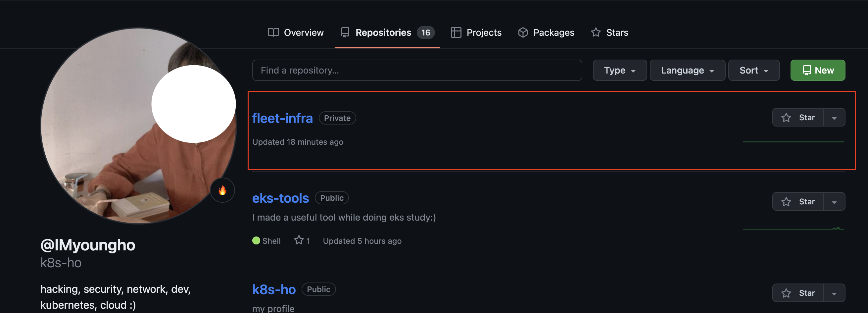This screenshot has height=313, width=868.
Task: Star the eks-tools repository
Action: 797,201
